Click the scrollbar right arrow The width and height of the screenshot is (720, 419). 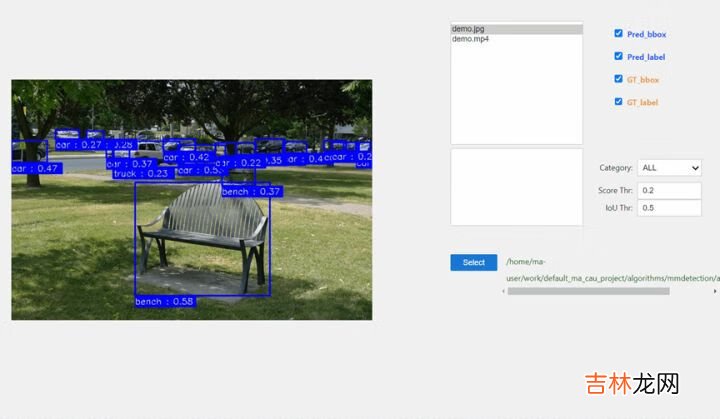[x=714, y=291]
